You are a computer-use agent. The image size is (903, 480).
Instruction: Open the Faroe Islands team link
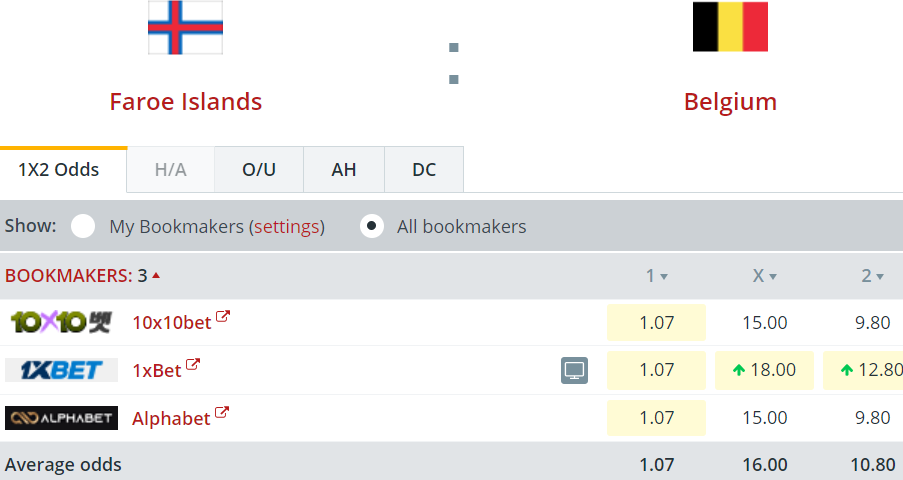click(185, 102)
